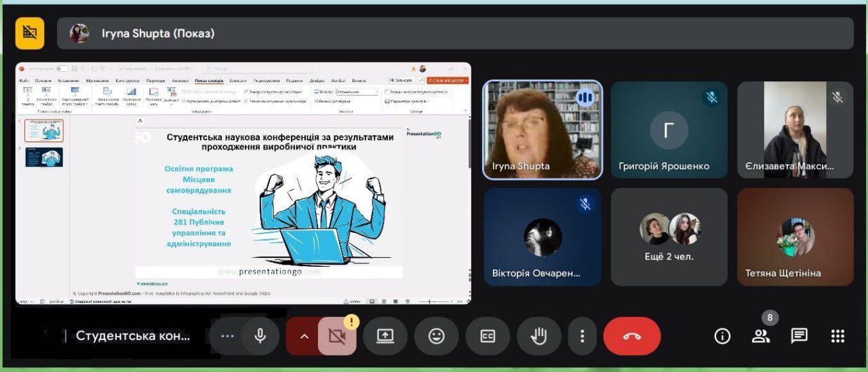Open the Файл menu in PowerPoint
This screenshot has width=868, height=372.
point(24,80)
